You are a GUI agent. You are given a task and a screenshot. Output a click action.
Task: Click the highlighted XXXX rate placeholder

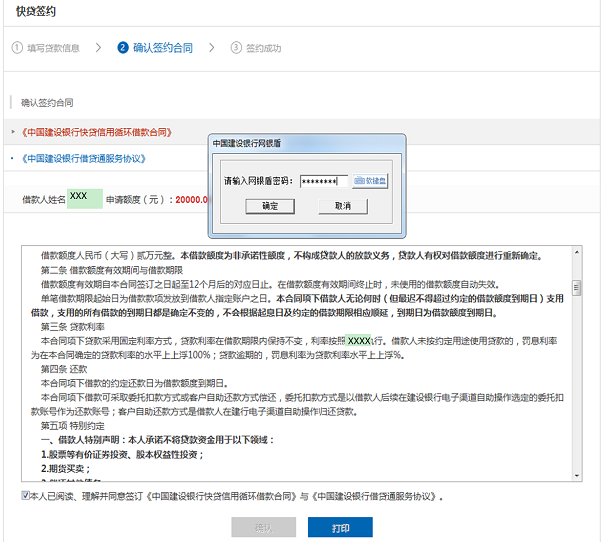coord(358,341)
